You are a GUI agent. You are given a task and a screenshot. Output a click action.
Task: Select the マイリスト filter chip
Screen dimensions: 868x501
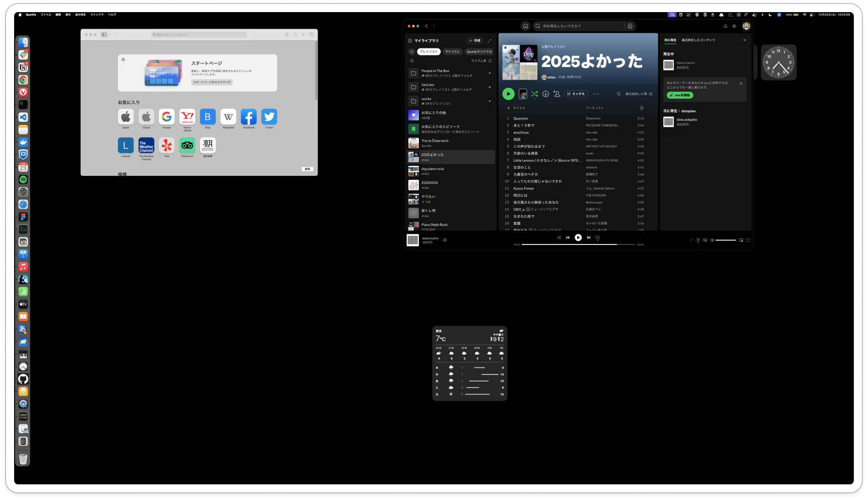click(x=453, y=51)
